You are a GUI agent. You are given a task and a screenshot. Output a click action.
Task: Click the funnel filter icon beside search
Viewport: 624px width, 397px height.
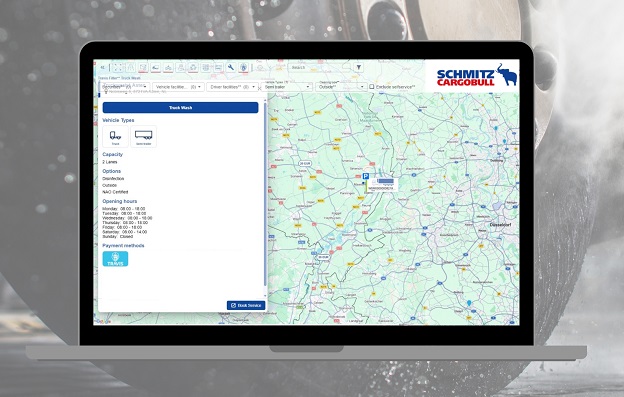pyautogui.click(x=359, y=67)
